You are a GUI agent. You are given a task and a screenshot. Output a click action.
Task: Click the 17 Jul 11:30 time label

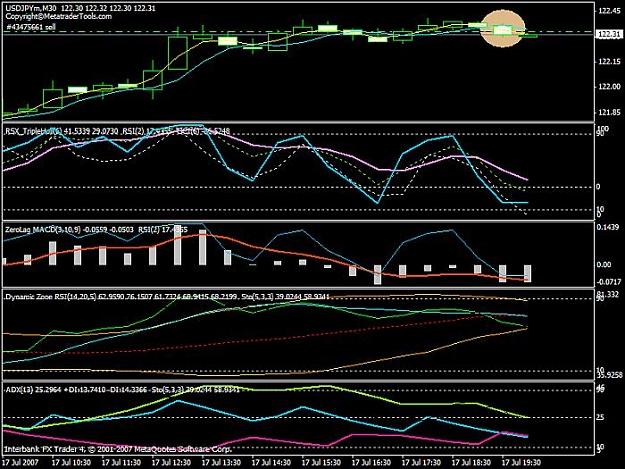(x=121, y=463)
